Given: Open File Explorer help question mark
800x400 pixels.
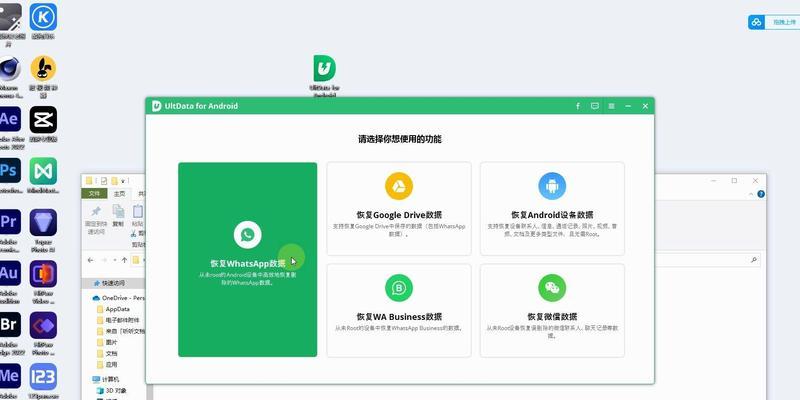Looking at the screenshot, I should tap(761, 194).
